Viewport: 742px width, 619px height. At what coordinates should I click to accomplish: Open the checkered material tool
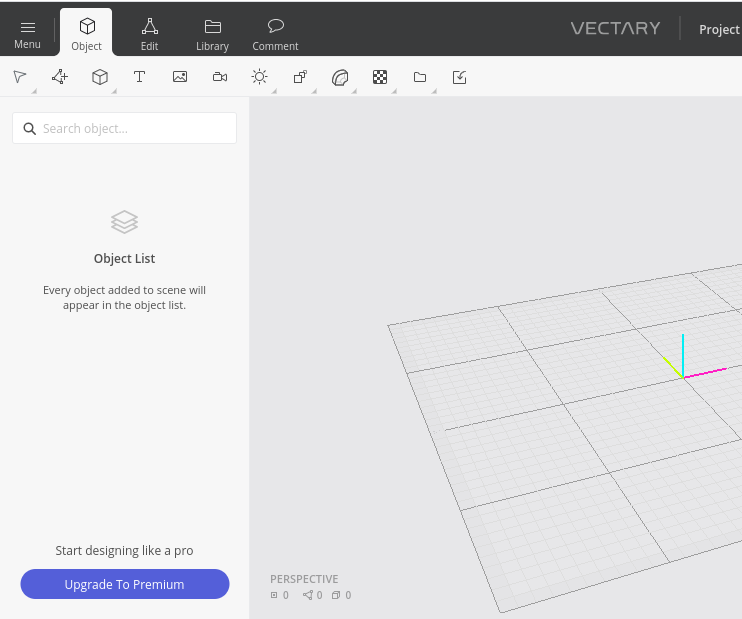pyautogui.click(x=380, y=77)
